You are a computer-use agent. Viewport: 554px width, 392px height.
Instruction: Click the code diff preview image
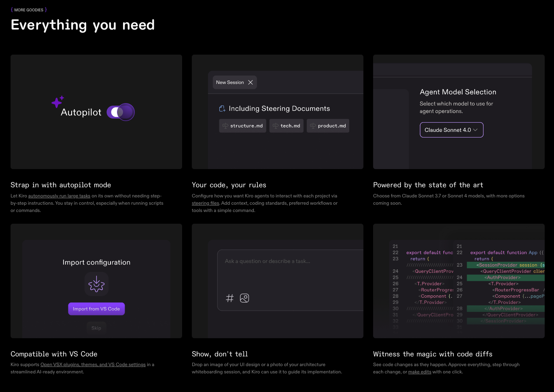click(x=459, y=281)
